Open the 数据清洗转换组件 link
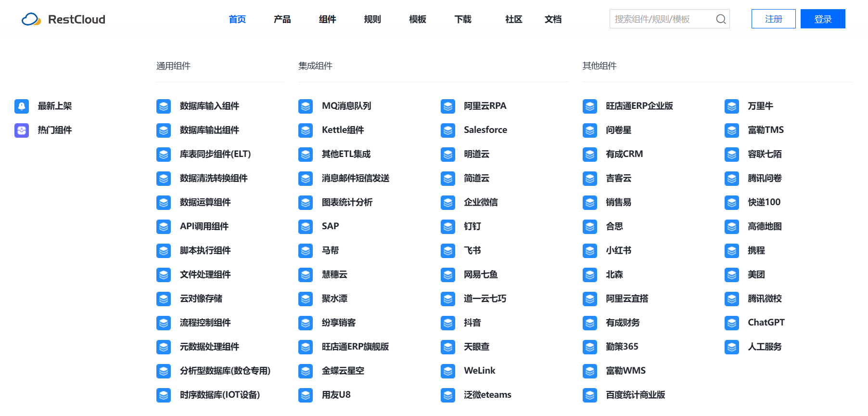868x416 pixels. 214,178
